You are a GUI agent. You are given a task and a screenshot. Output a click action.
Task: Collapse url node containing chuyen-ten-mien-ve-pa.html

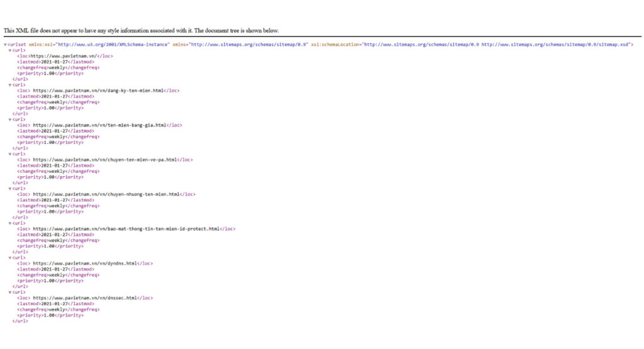[10, 154]
